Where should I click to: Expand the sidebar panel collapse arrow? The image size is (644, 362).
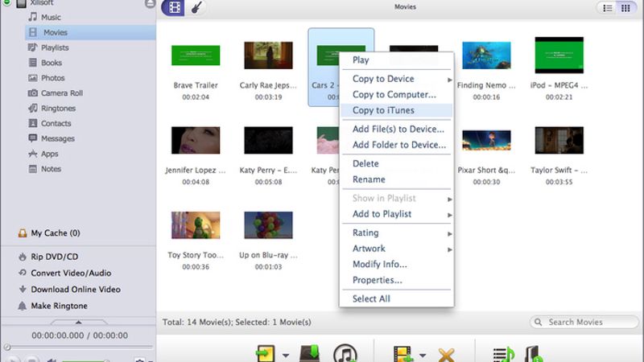coord(78,323)
